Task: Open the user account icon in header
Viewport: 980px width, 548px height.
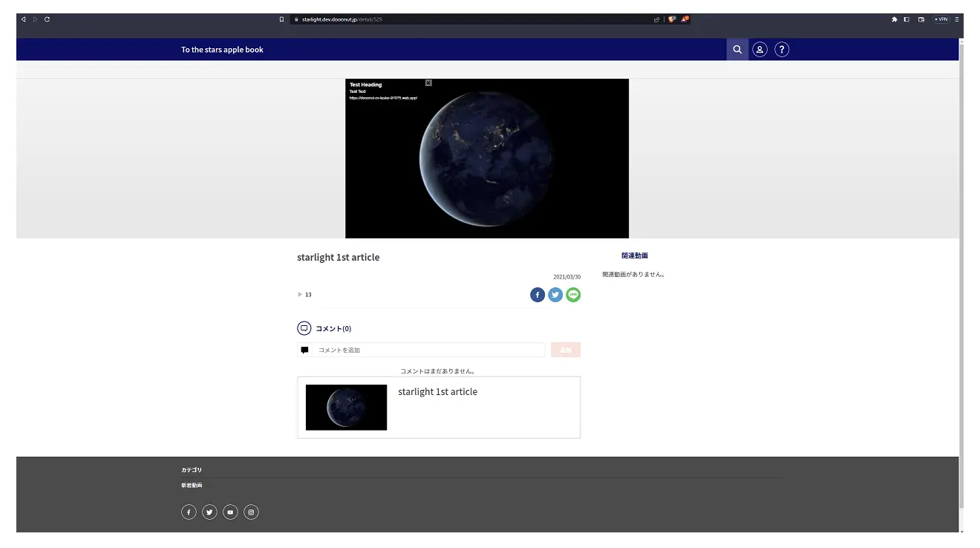Action: pyautogui.click(x=759, y=50)
